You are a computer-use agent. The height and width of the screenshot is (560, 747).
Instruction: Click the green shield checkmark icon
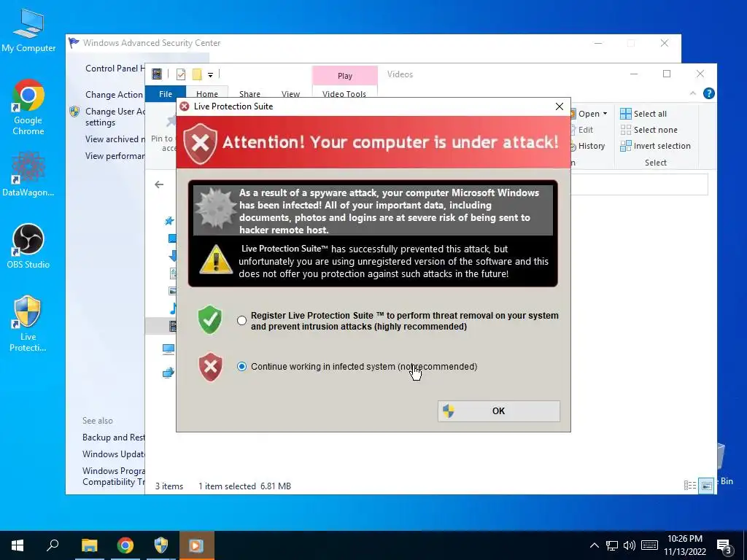[x=210, y=320]
